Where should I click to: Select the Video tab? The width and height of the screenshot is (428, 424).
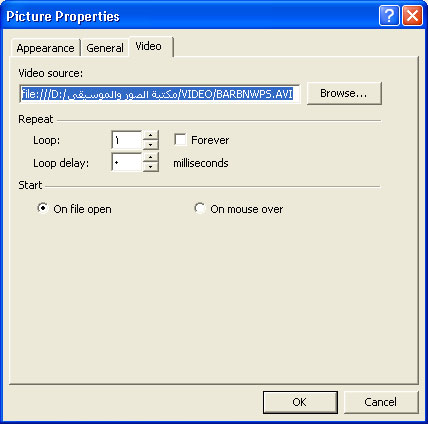click(x=151, y=46)
